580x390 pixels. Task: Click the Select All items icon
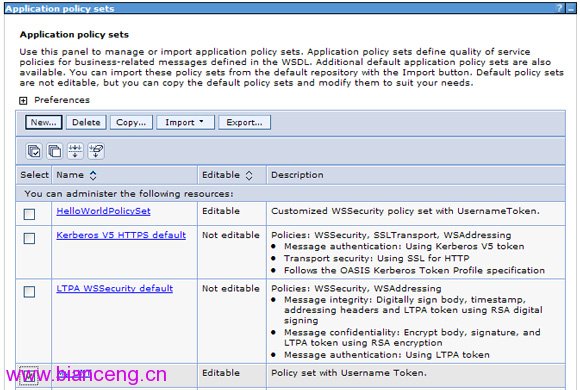pyautogui.click(x=34, y=151)
